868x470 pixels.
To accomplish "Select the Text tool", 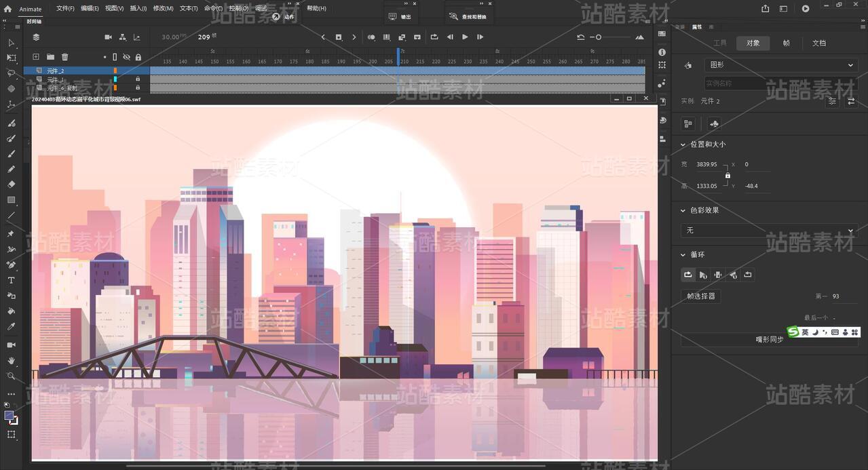I will tap(11, 280).
